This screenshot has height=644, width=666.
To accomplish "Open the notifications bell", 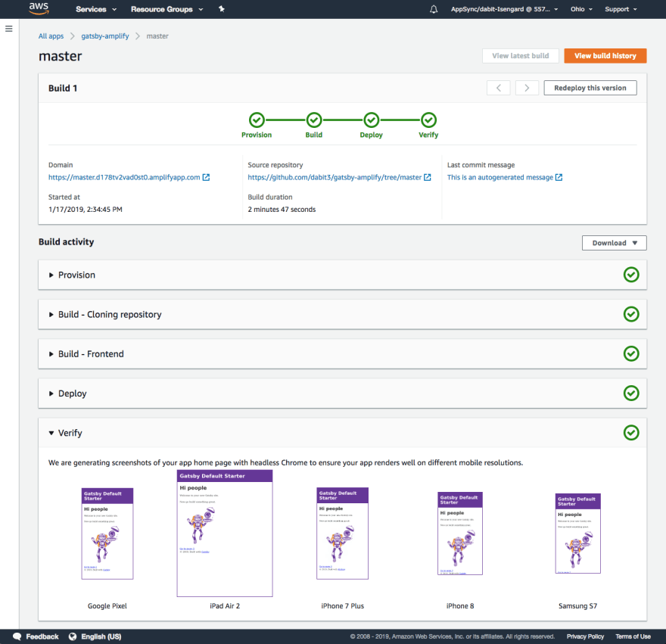I will click(433, 9).
